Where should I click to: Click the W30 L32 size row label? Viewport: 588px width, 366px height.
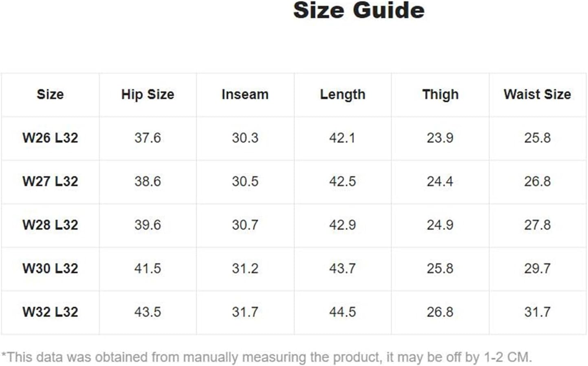50,269
